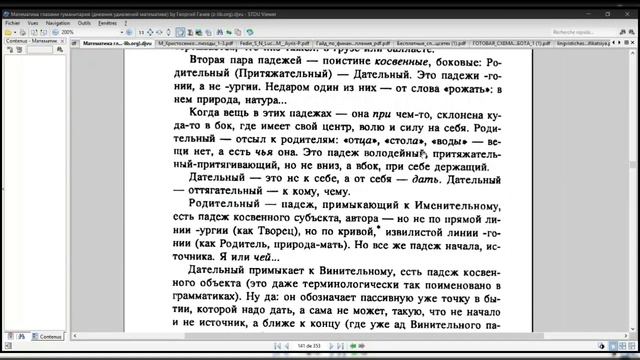Click the green refresh icon
Screen dimensions: 640x360
coord(250,32)
